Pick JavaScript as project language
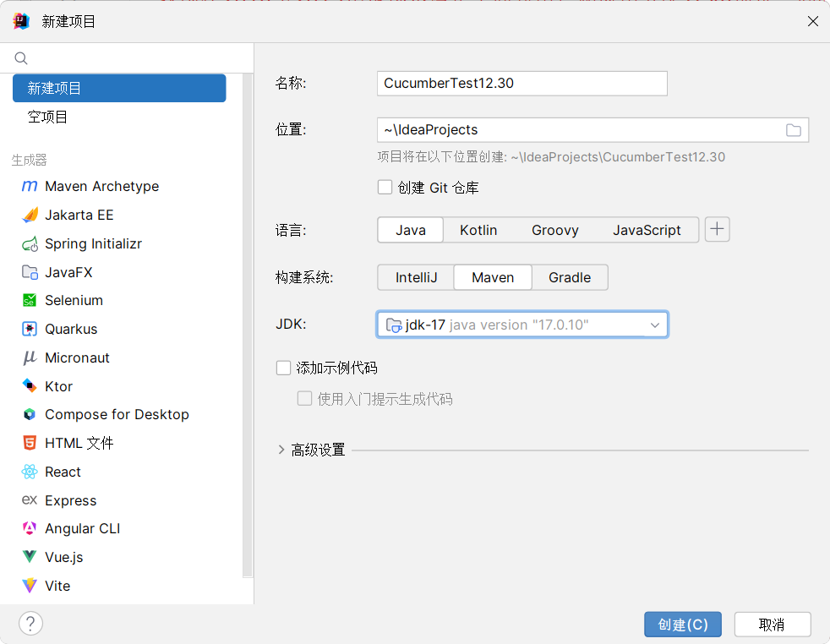 [647, 230]
